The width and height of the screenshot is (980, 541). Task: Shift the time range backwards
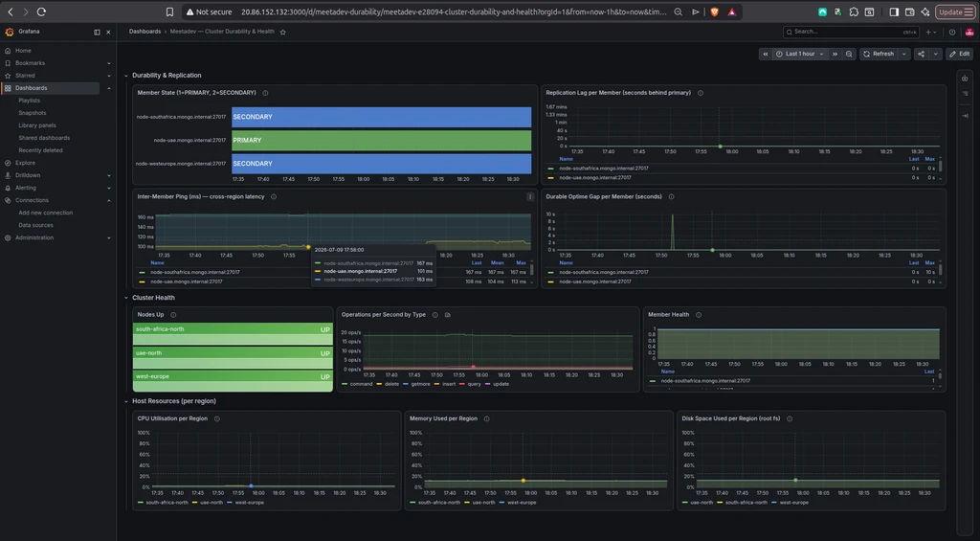(x=765, y=54)
